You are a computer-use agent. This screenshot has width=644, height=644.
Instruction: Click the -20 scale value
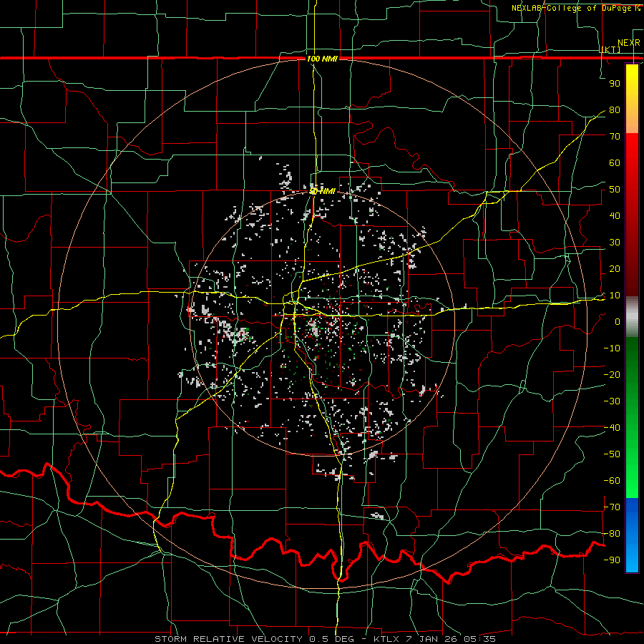tap(612, 375)
